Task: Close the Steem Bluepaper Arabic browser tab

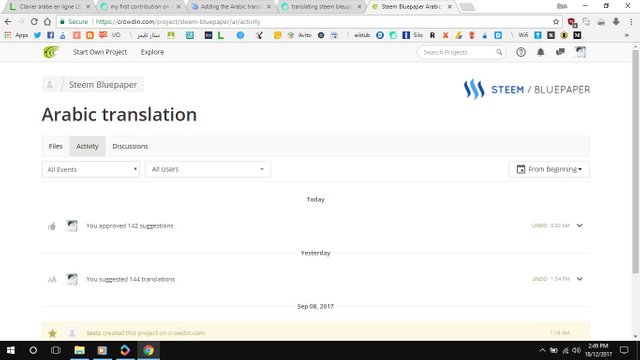Action: (449, 7)
